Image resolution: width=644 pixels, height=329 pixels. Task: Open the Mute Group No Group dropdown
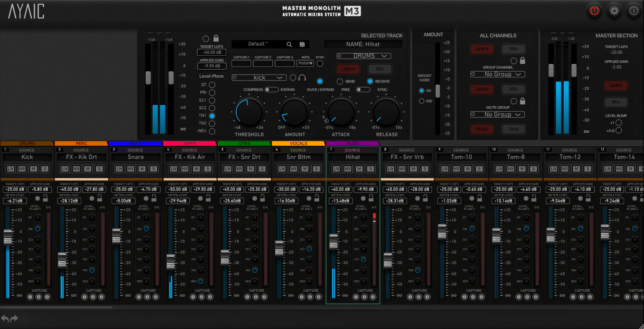pyautogui.click(x=497, y=114)
